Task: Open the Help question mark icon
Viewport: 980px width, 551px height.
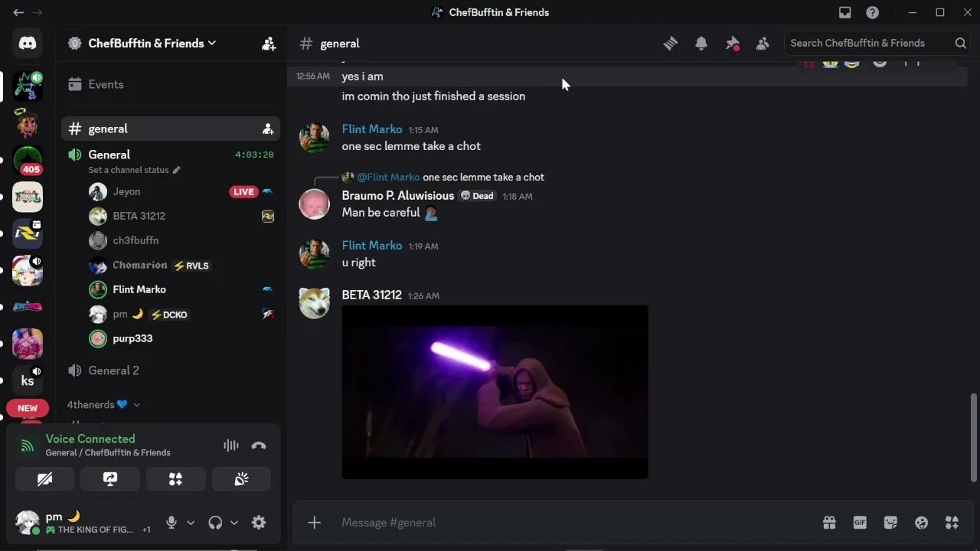Action: [x=872, y=12]
